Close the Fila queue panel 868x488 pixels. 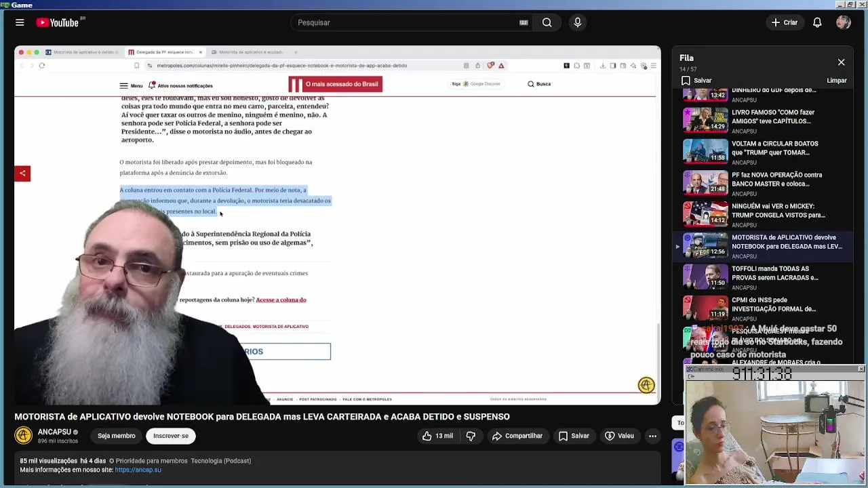click(x=841, y=62)
